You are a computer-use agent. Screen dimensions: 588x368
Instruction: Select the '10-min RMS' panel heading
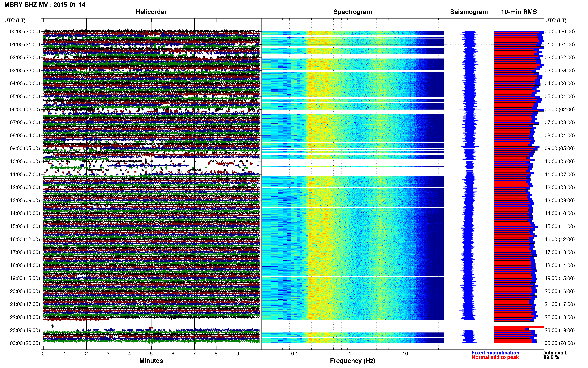tap(519, 12)
